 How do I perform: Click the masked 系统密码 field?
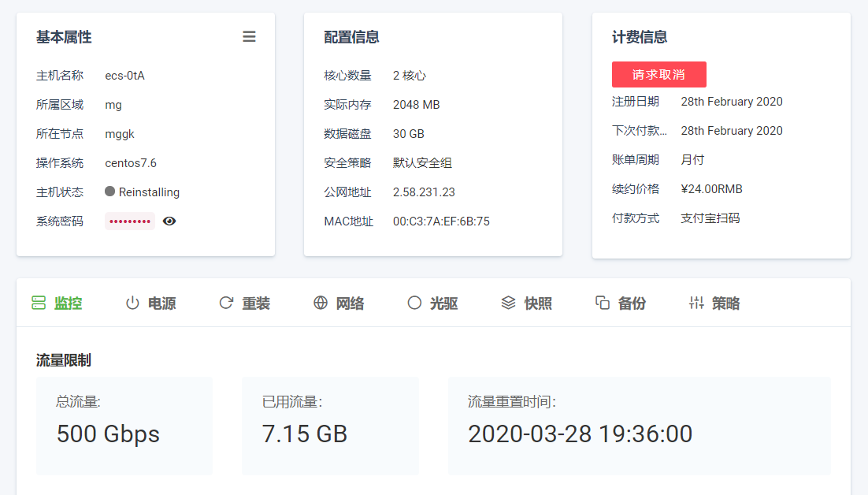coord(130,221)
